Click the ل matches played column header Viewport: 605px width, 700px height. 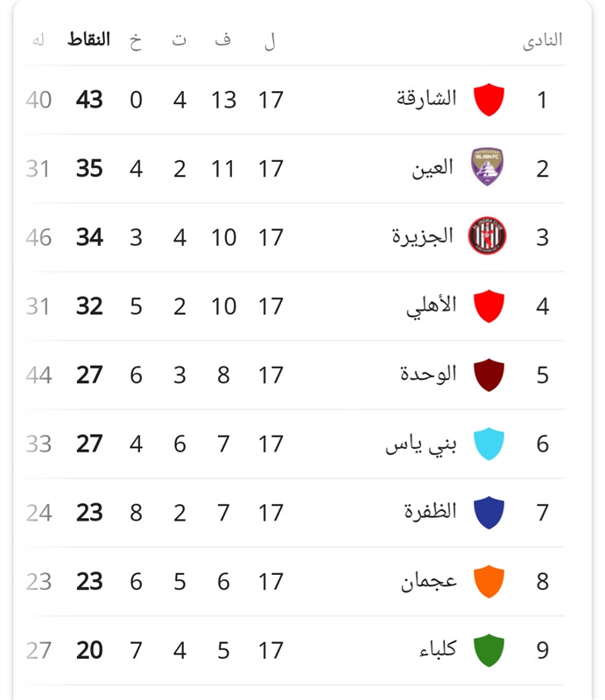[270, 41]
